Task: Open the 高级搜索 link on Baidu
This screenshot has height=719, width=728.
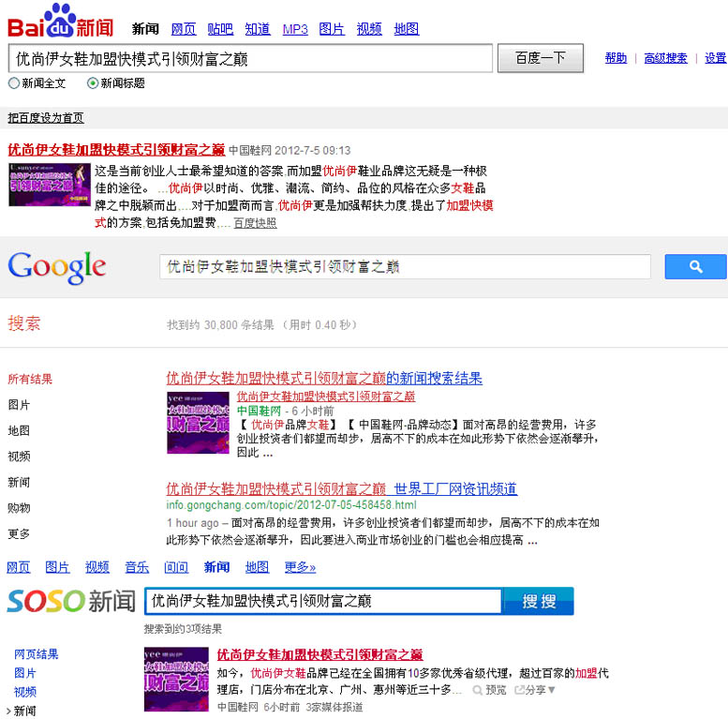Action: [x=665, y=58]
